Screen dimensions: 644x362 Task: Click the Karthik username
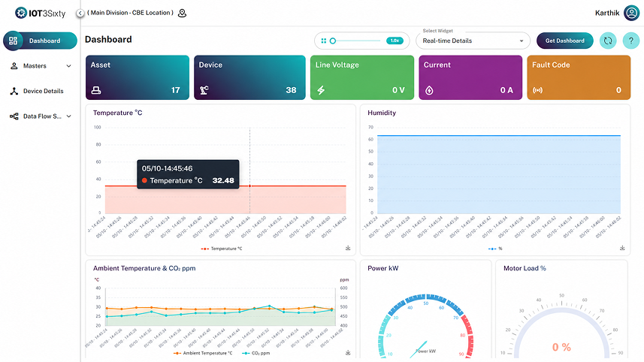point(607,13)
